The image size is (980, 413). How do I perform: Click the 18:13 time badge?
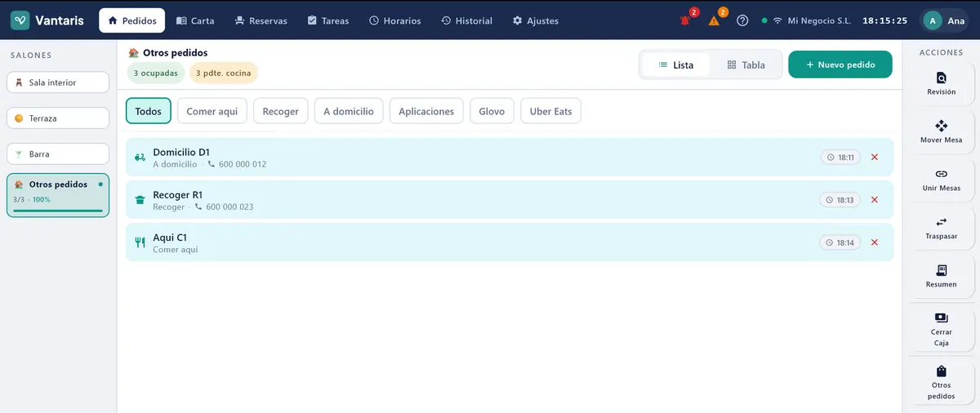pyautogui.click(x=840, y=199)
